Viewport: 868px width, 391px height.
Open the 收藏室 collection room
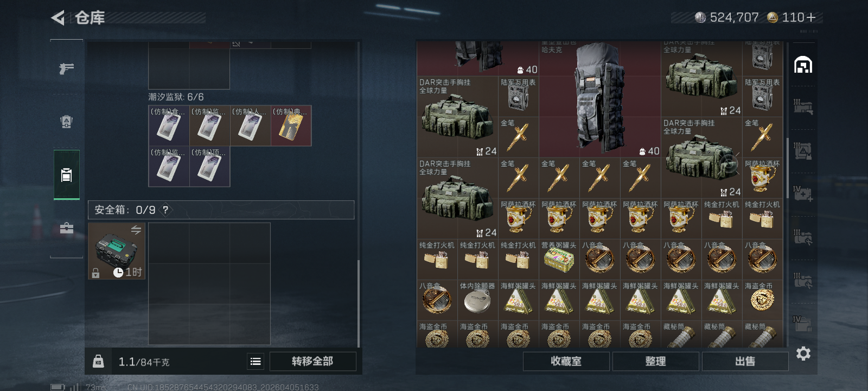tap(566, 361)
